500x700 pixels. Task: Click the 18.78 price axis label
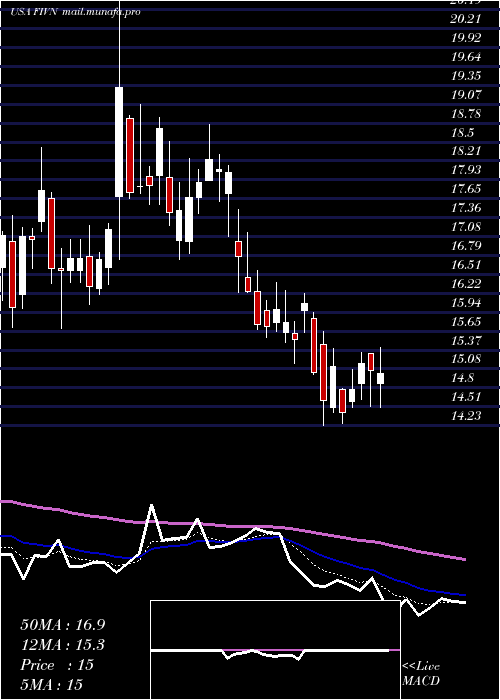click(x=466, y=113)
